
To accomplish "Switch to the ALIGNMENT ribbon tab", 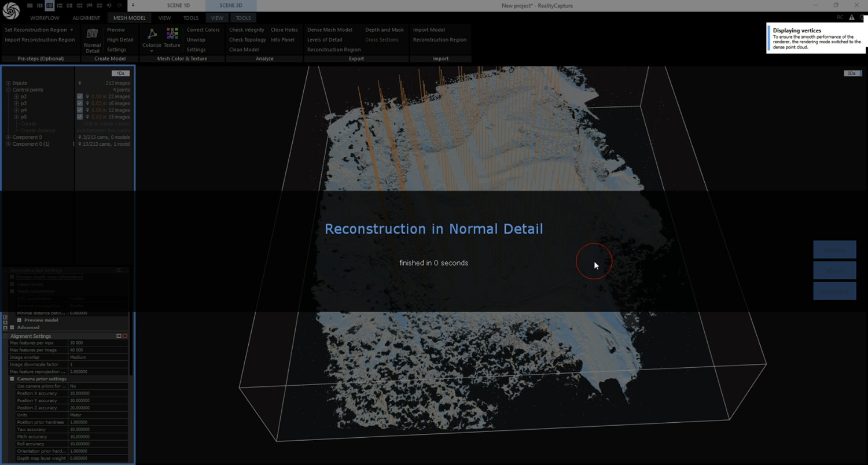I will click(x=86, y=18).
